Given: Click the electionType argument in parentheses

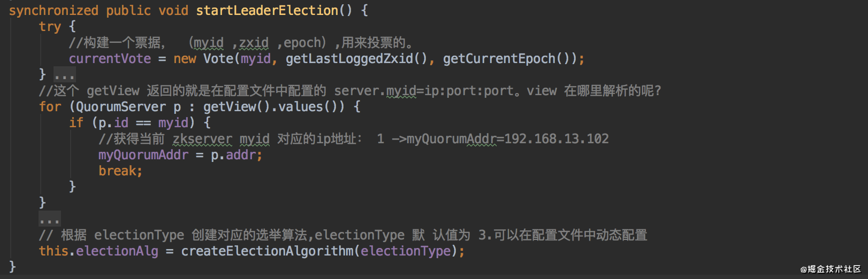Looking at the screenshot, I should tap(406, 251).
